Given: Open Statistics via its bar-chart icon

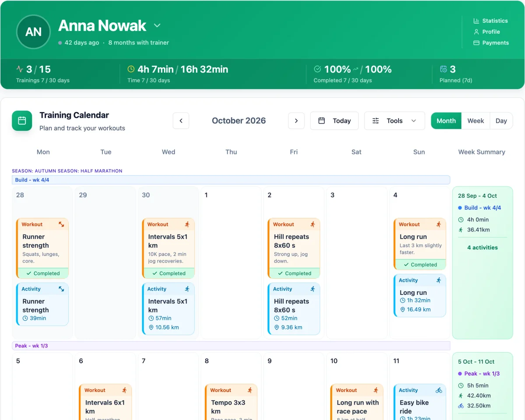Looking at the screenshot, I should pos(476,21).
